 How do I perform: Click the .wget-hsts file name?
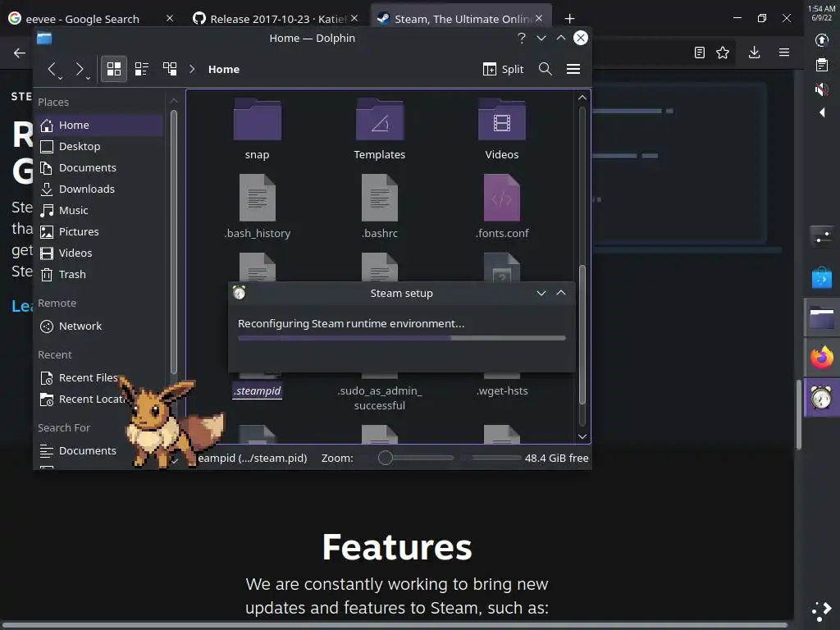[x=502, y=391]
